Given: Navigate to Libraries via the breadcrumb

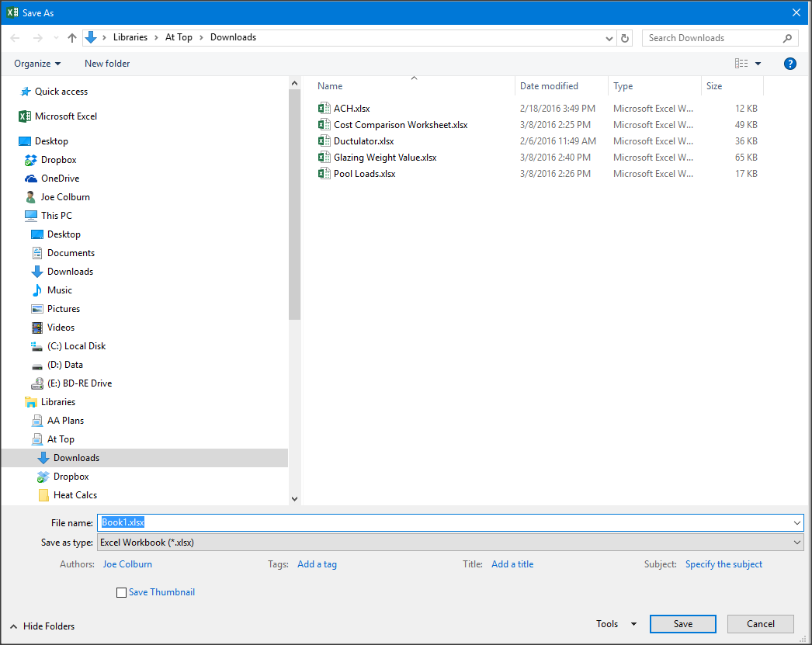Looking at the screenshot, I should [130, 37].
